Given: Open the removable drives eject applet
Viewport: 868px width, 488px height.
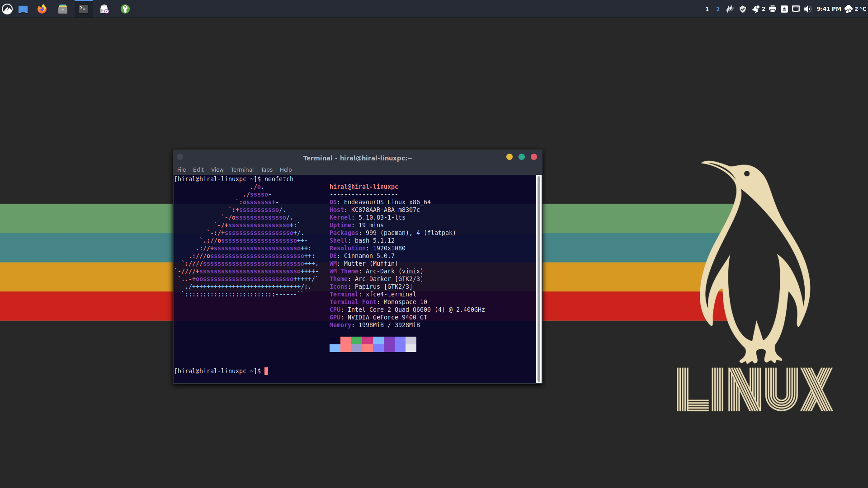Looking at the screenshot, I should coord(784,9).
